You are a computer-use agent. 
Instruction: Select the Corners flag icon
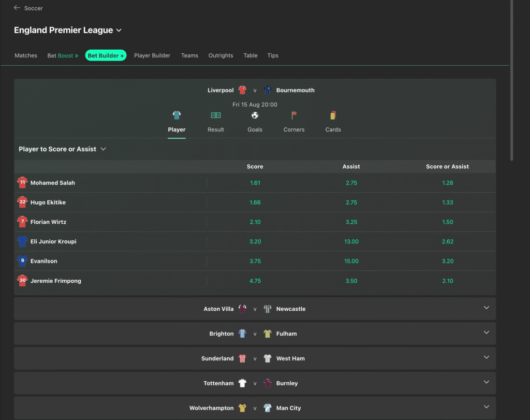[x=294, y=115]
